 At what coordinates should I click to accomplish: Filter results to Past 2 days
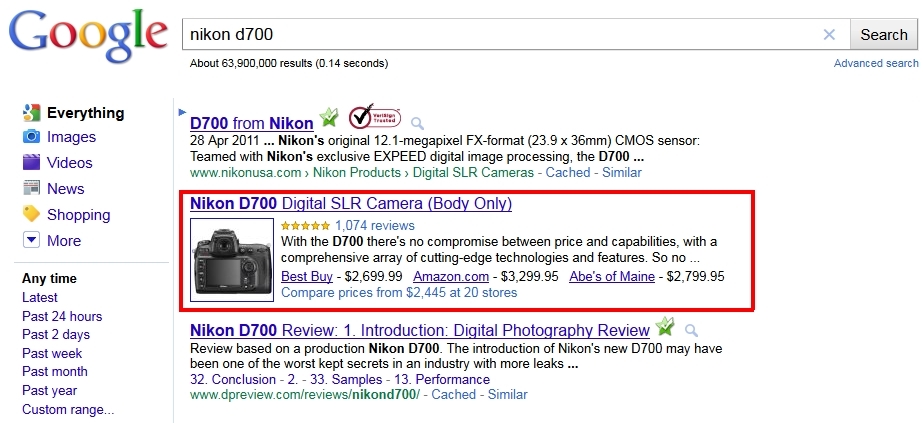click(56, 335)
